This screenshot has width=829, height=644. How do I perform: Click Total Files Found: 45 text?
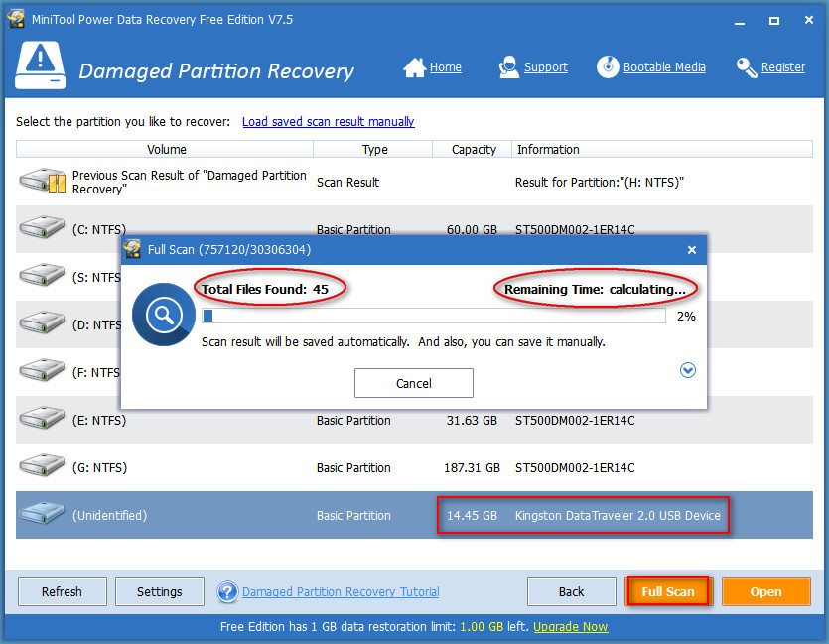pyautogui.click(x=265, y=289)
